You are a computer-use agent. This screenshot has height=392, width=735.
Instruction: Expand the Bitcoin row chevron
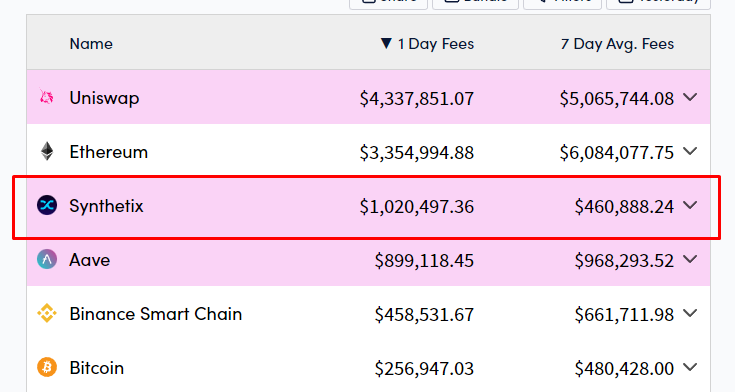pyautogui.click(x=690, y=367)
